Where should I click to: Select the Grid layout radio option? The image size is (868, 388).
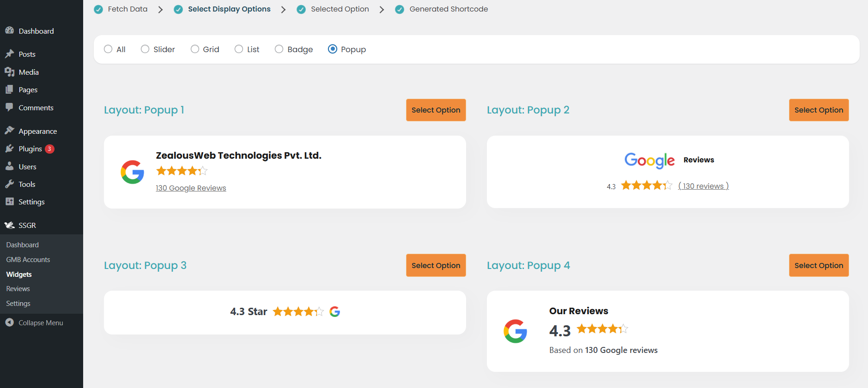(x=195, y=49)
